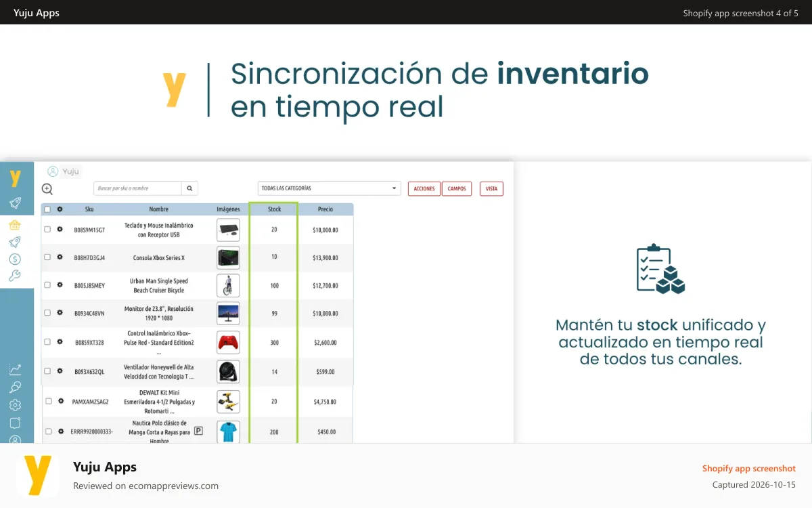Viewport: 812px width, 508px height.
Task: Sort by the Precio column header
Action: [325, 209]
